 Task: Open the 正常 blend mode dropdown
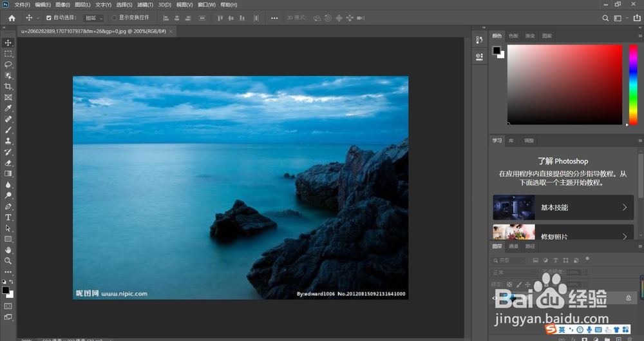click(x=514, y=272)
